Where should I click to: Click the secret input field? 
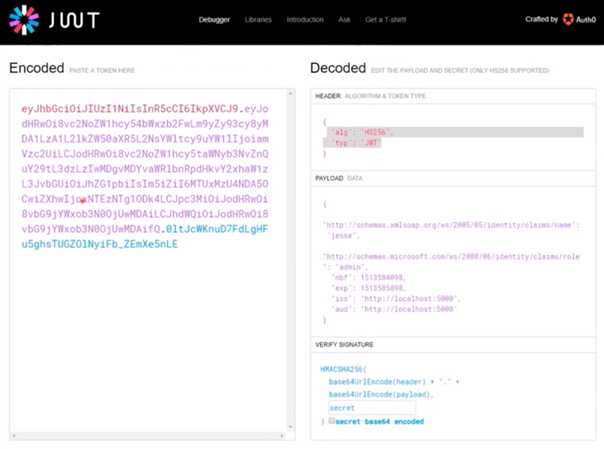372,408
